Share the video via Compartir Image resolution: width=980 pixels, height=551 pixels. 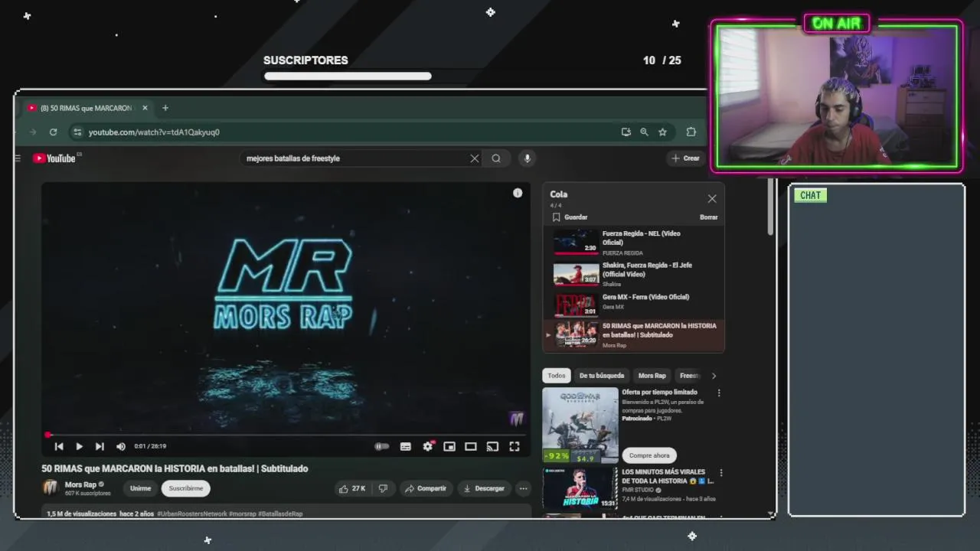point(426,488)
